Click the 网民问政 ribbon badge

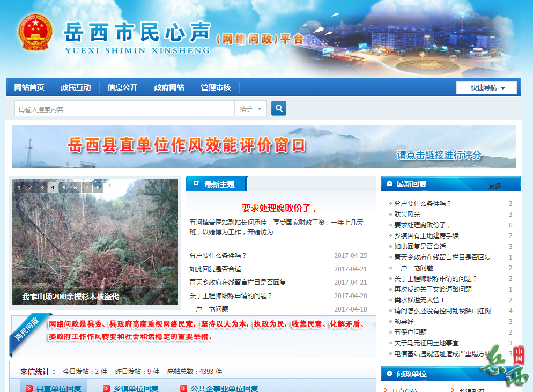click(28, 328)
